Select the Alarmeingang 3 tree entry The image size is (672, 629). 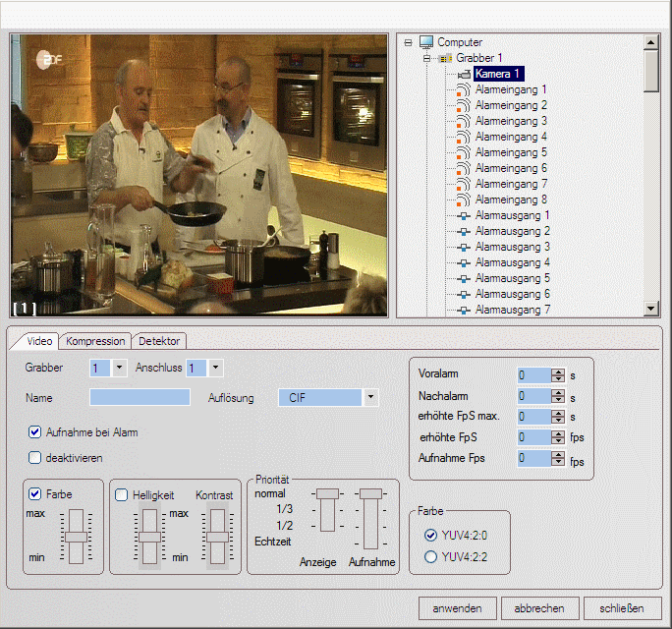pyautogui.click(x=511, y=121)
